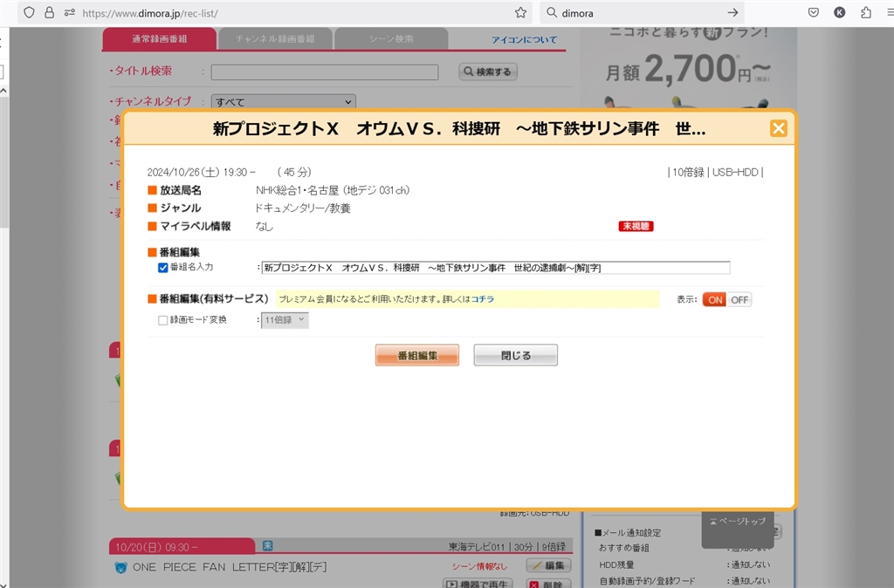Viewport: 894px width, 588px height.
Task: Click the blue bear icon beside ONE PIECE
Action: coord(120,567)
